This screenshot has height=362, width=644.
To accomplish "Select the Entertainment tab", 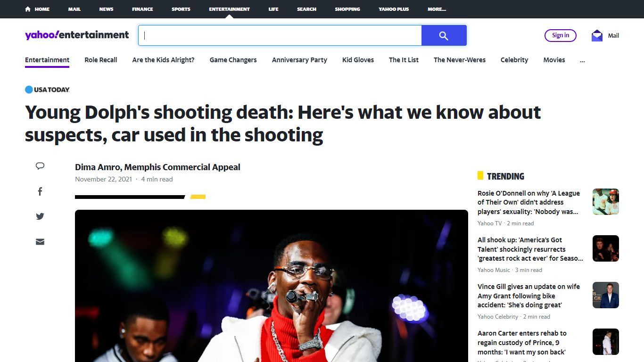I will pos(47,60).
